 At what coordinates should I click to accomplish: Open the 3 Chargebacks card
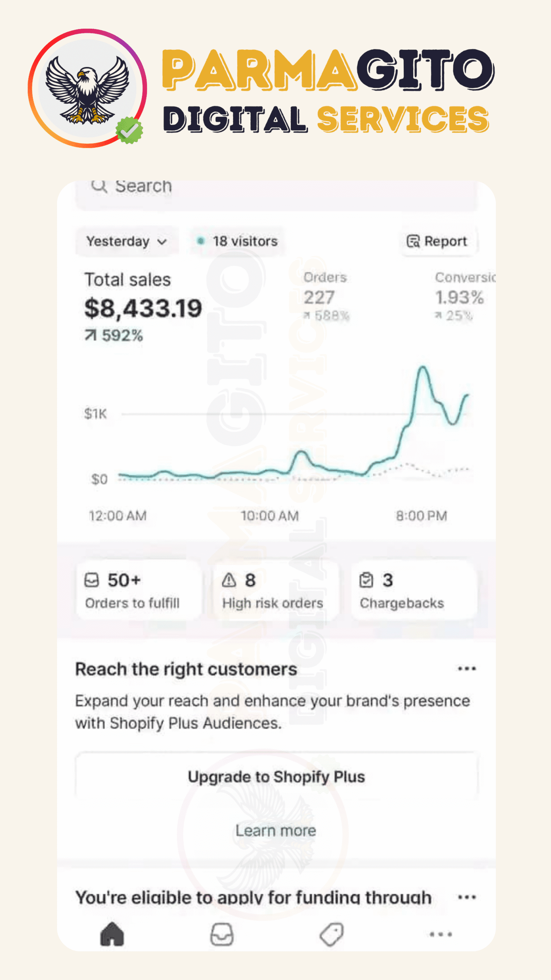(x=413, y=590)
